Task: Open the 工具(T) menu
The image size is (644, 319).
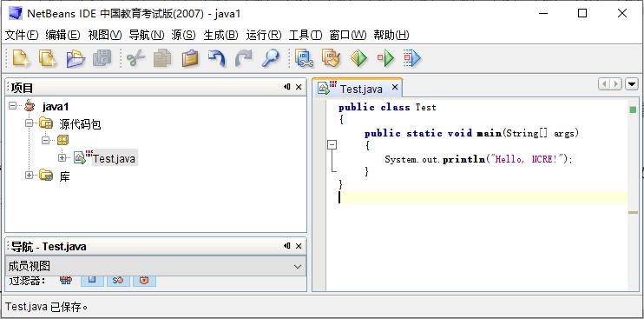Action: 306,36
